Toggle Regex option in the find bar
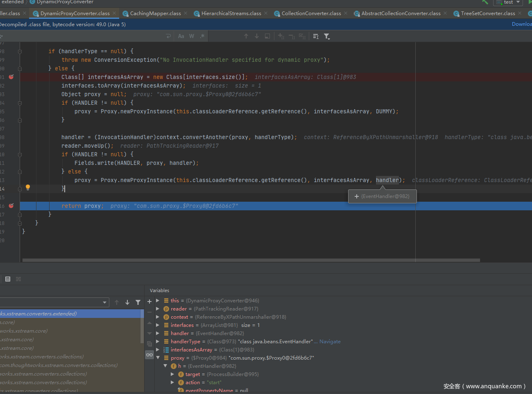Viewport: 532px width, 394px height. coord(202,36)
